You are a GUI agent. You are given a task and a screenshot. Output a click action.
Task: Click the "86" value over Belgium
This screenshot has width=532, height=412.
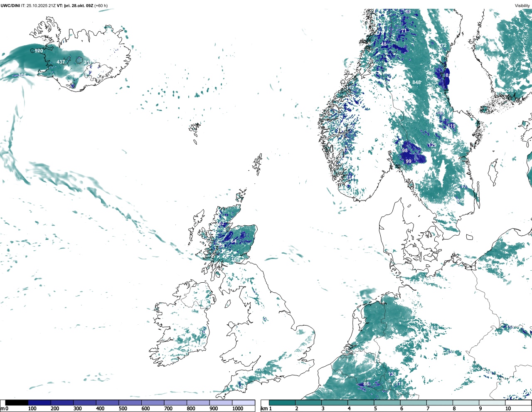point(366,384)
